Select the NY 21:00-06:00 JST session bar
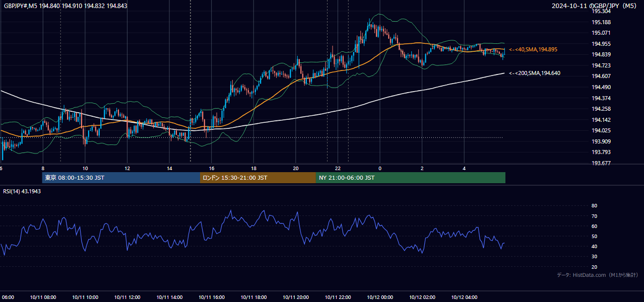The width and height of the screenshot is (644, 302). click(x=411, y=178)
